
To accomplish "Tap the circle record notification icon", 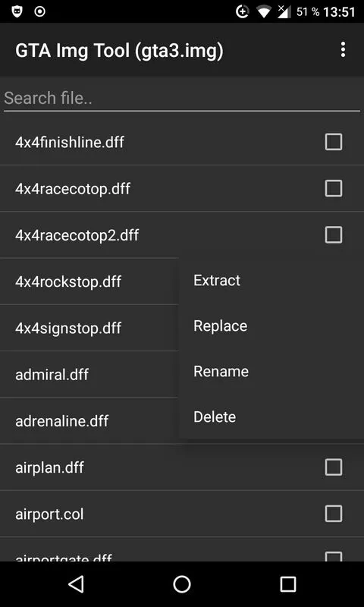I will [x=40, y=11].
